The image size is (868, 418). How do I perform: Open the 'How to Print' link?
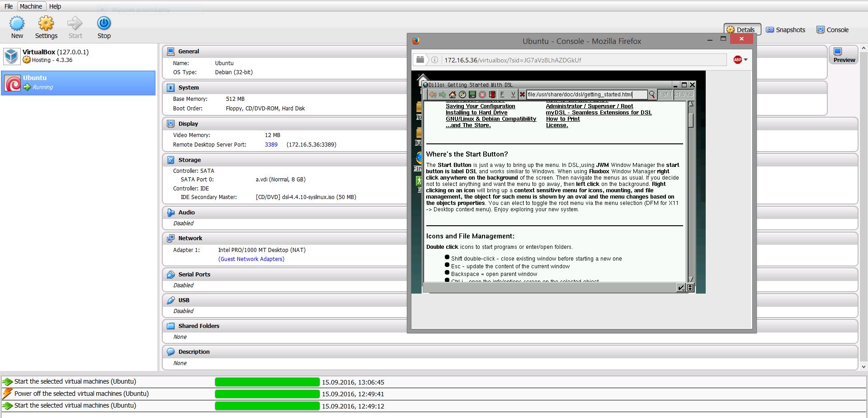pyautogui.click(x=563, y=119)
